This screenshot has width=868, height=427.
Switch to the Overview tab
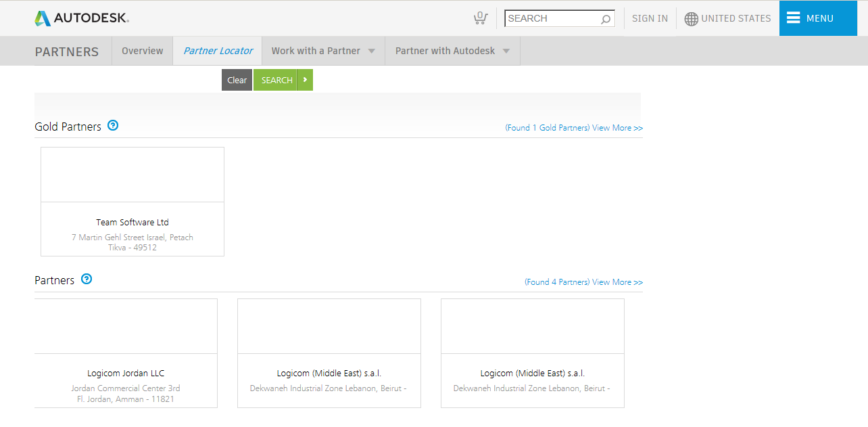[142, 51]
